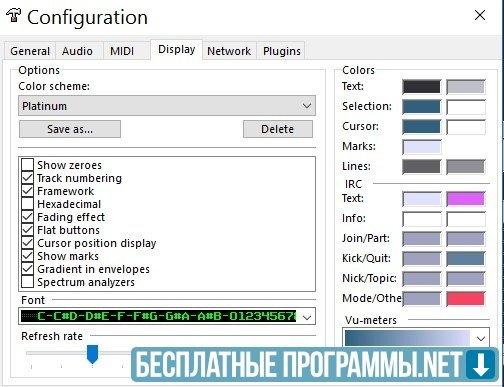This screenshot has width=504, height=387.
Task: Toggle the Show marks checkbox
Action: [27, 256]
